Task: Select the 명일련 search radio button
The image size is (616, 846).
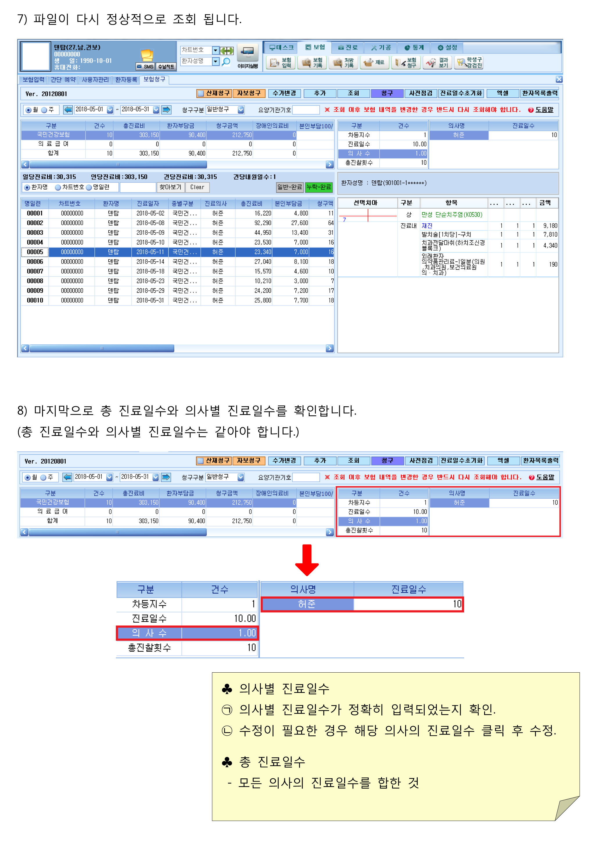Action: (x=89, y=187)
